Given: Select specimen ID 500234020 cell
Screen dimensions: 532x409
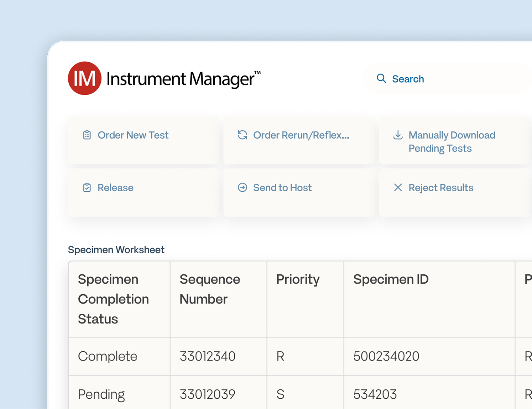Looking at the screenshot, I should pyautogui.click(x=386, y=356).
